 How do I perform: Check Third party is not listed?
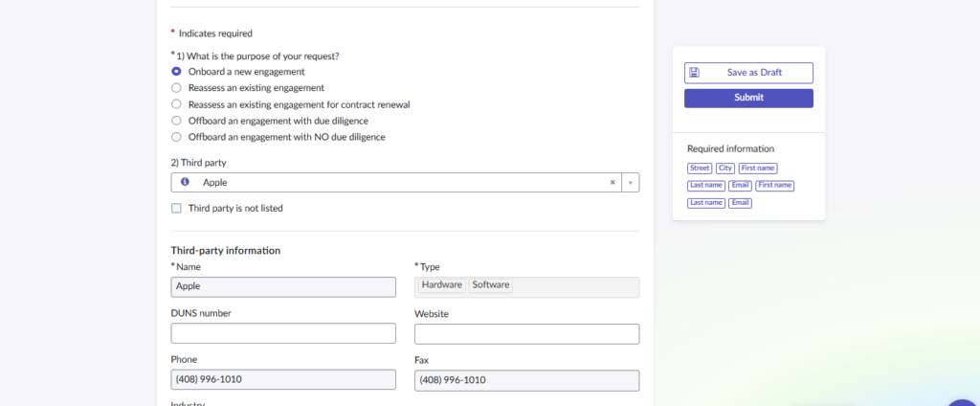(x=176, y=208)
